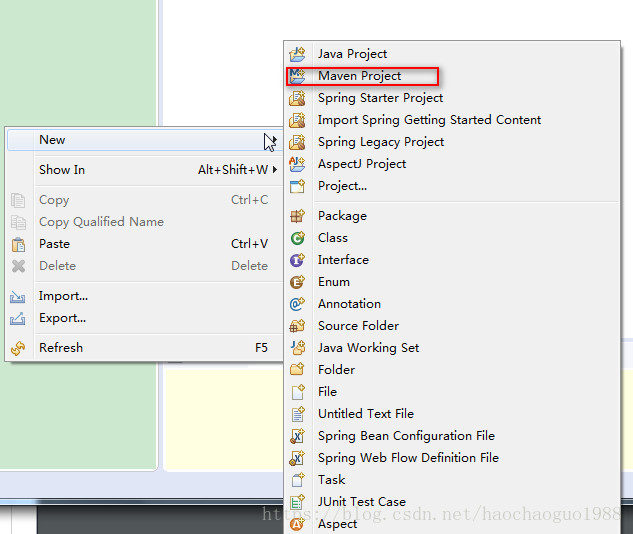This screenshot has height=534, width=633.
Task: Click the AspectJ Project icon
Action: (x=298, y=164)
